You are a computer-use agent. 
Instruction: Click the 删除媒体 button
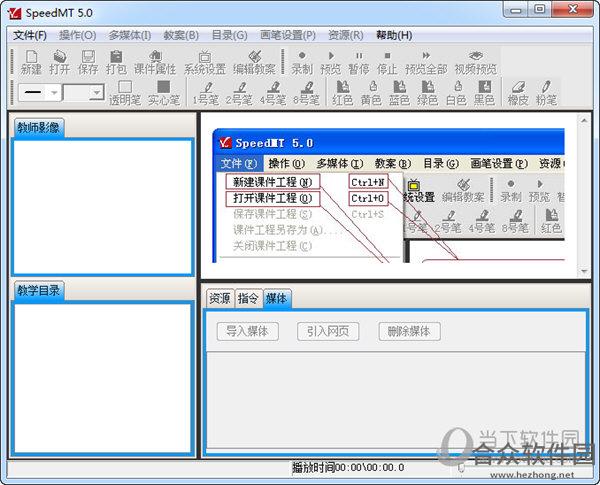click(409, 331)
